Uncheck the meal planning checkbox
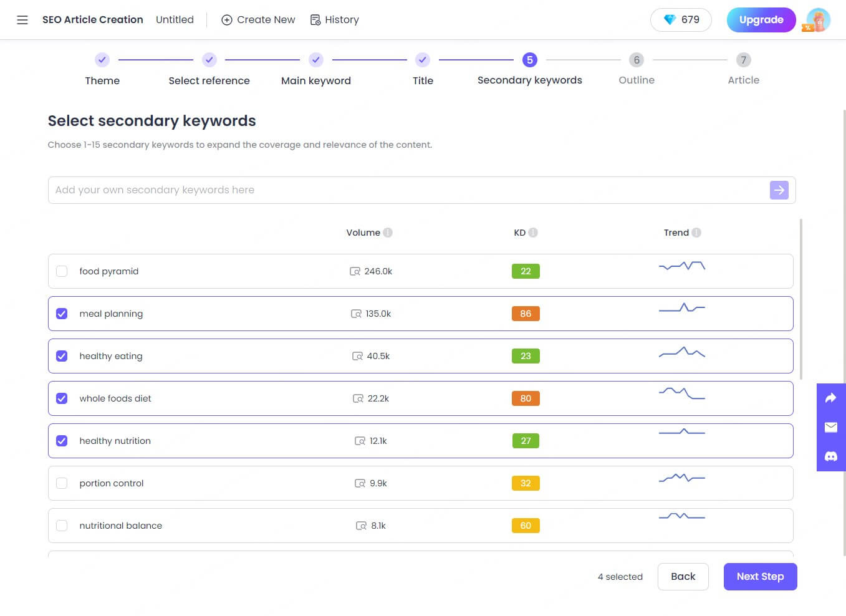 pyautogui.click(x=62, y=314)
